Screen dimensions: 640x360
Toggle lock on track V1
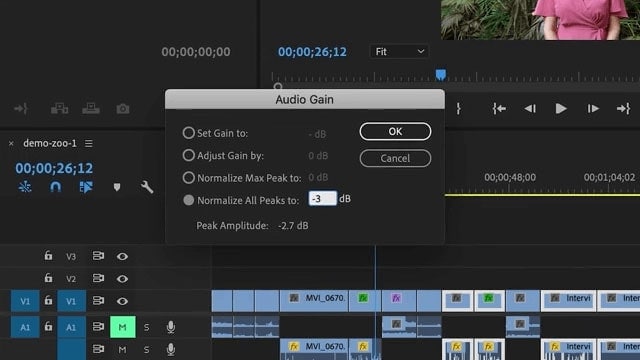(48, 300)
